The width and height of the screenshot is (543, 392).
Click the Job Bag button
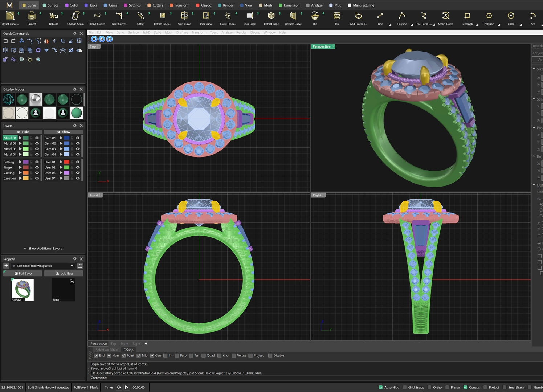64,273
